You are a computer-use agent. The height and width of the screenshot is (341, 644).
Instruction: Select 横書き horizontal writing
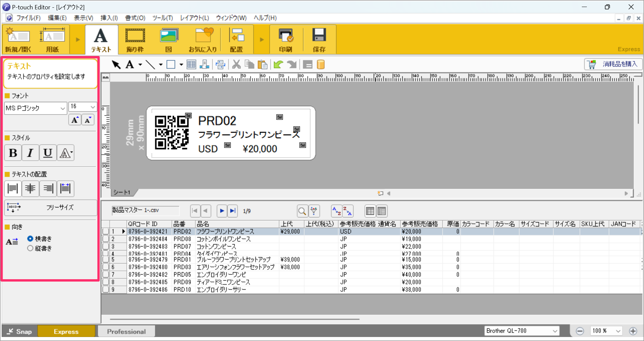tap(30, 238)
